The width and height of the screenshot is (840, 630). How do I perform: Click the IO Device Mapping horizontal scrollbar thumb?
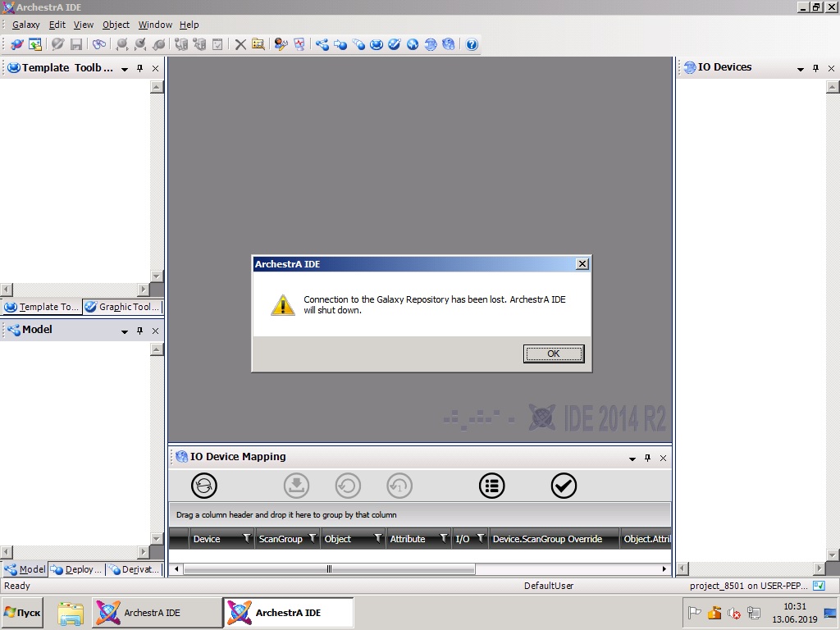(329, 569)
